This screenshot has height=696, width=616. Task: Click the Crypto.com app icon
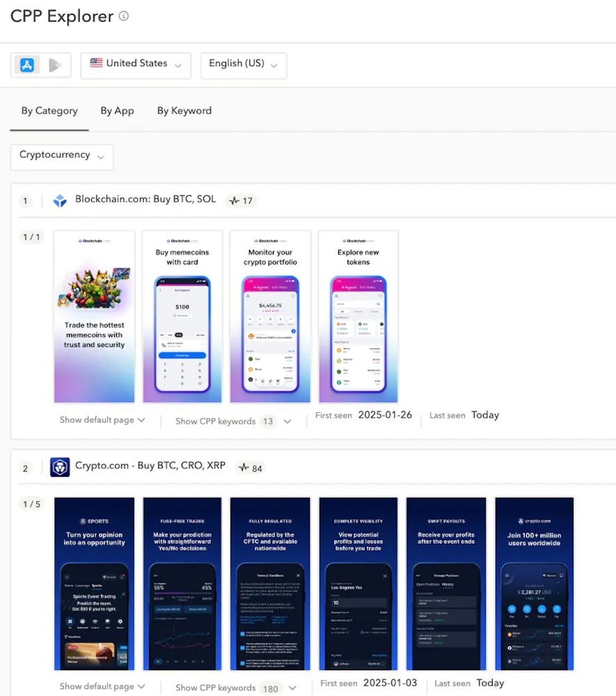(60, 467)
